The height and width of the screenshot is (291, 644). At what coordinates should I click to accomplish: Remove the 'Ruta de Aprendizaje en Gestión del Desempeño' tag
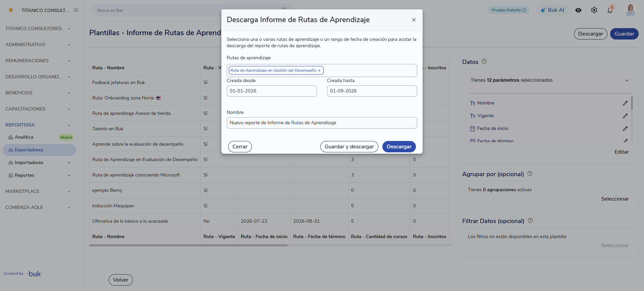(x=319, y=71)
